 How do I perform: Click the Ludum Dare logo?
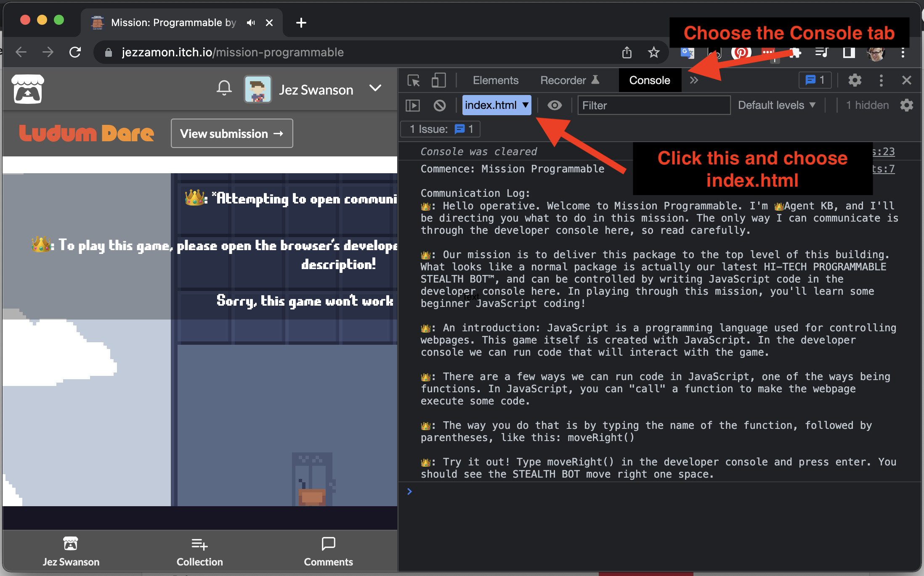[x=87, y=133]
